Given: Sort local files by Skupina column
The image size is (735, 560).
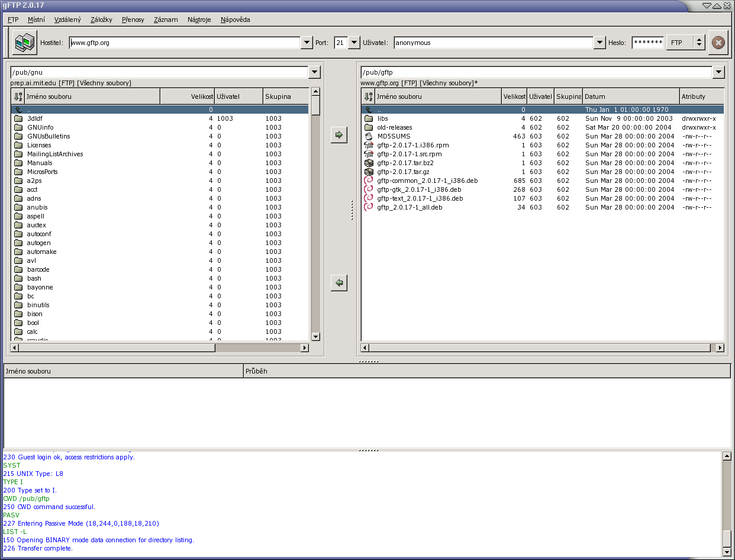Looking at the screenshot, I should 286,96.
